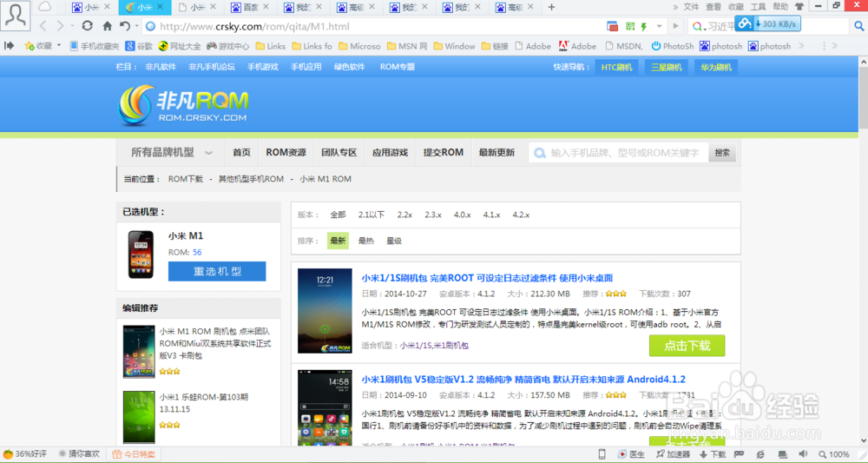Click the 100% zoom level control
The width and height of the screenshot is (868, 463).
click(834, 454)
